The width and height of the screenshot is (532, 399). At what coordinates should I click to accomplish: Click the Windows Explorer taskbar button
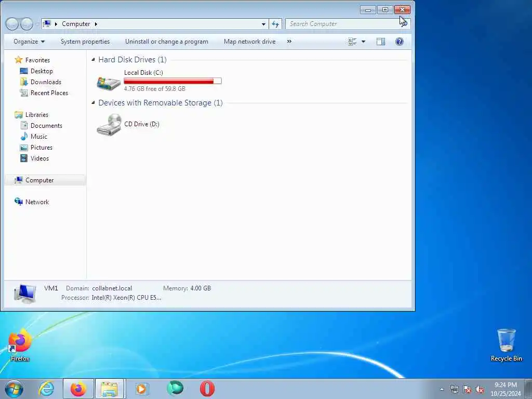point(110,389)
